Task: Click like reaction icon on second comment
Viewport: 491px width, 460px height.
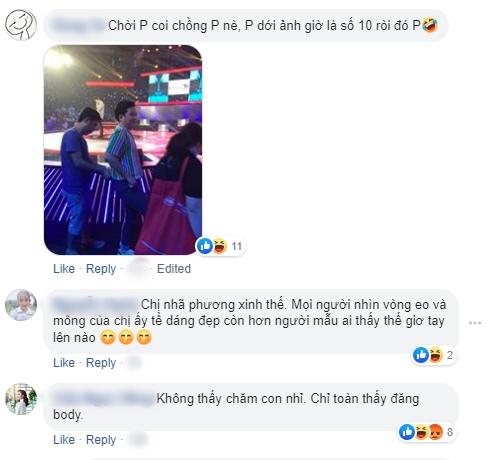Action: (421, 355)
